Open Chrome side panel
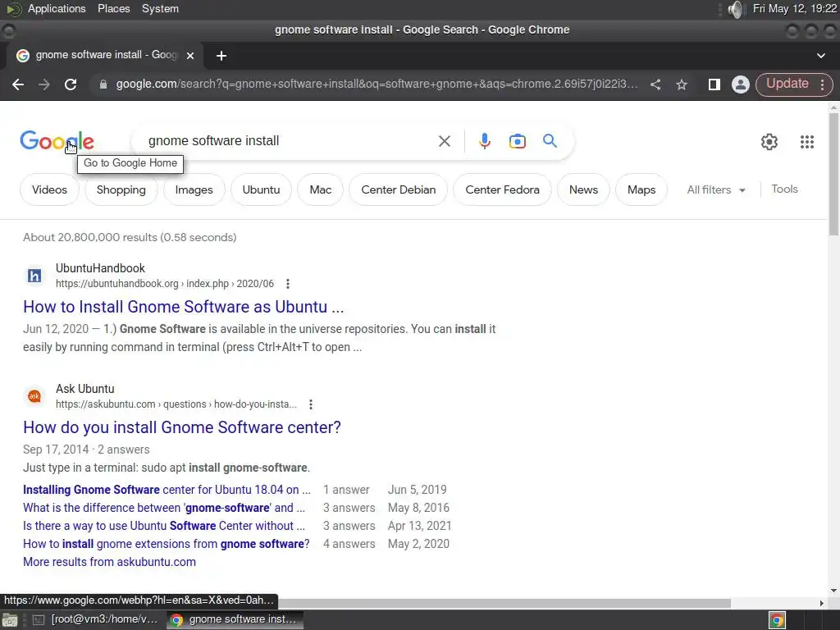This screenshot has height=630, width=840. [x=714, y=84]
